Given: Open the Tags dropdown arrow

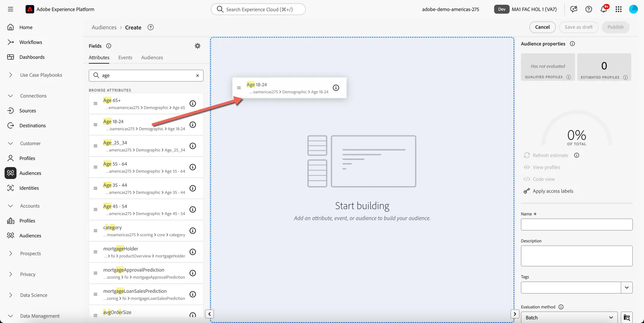Looking at the screenshot, I should click(x=627, y=288).
